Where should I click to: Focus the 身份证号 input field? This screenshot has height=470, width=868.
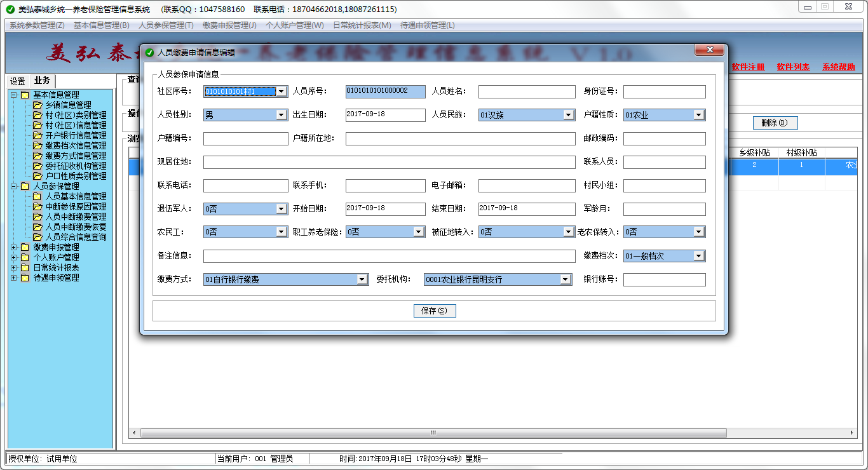click(665, 91)
